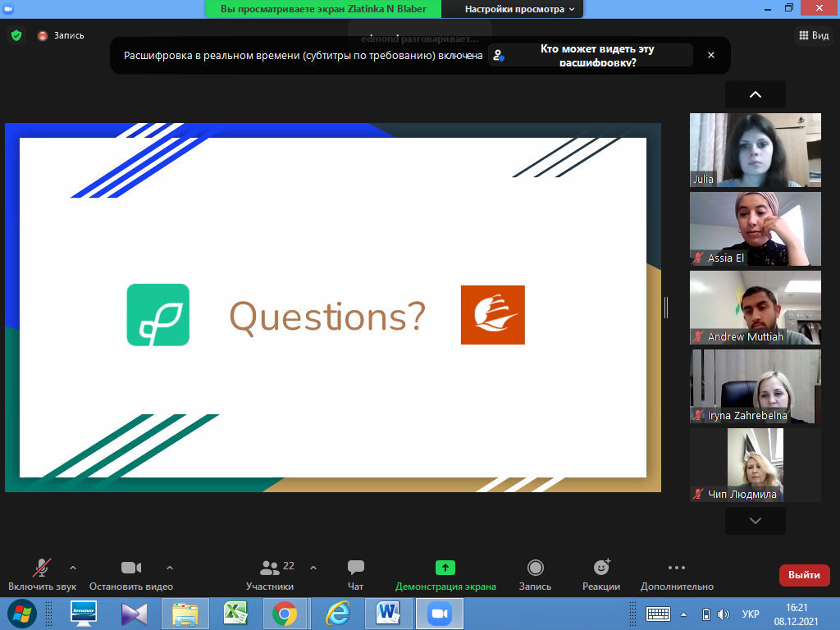Click the orange ship logo on slide
This screenshot has width=840, height=630.
coord(493,315)
